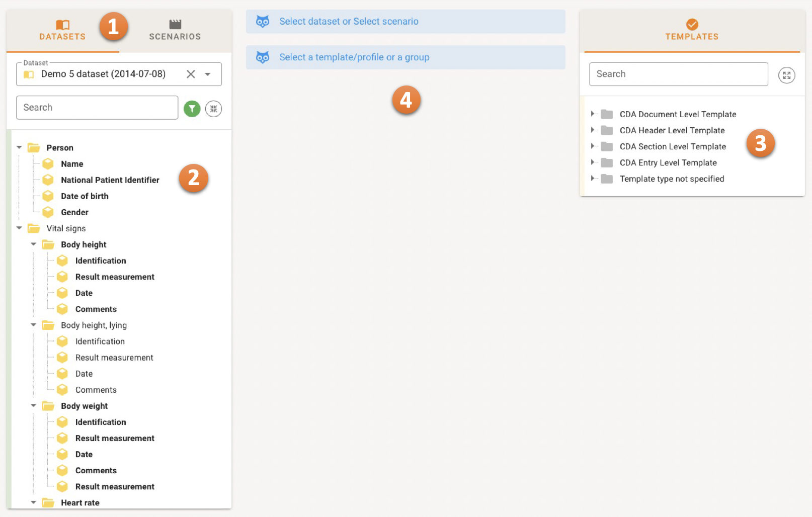Click the expand icon beside templates search
The width and height of the screenshot is (812, 517).
[786, 75]
